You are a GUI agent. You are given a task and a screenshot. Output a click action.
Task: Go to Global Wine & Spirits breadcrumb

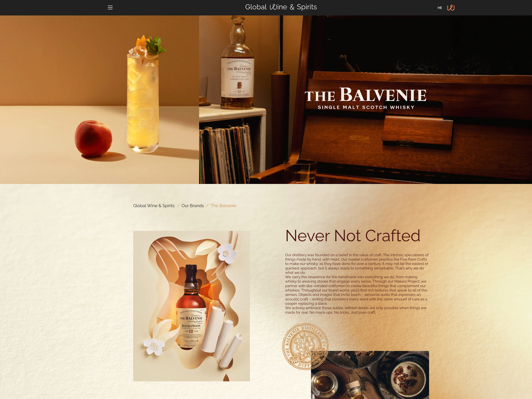coord(154,206)
